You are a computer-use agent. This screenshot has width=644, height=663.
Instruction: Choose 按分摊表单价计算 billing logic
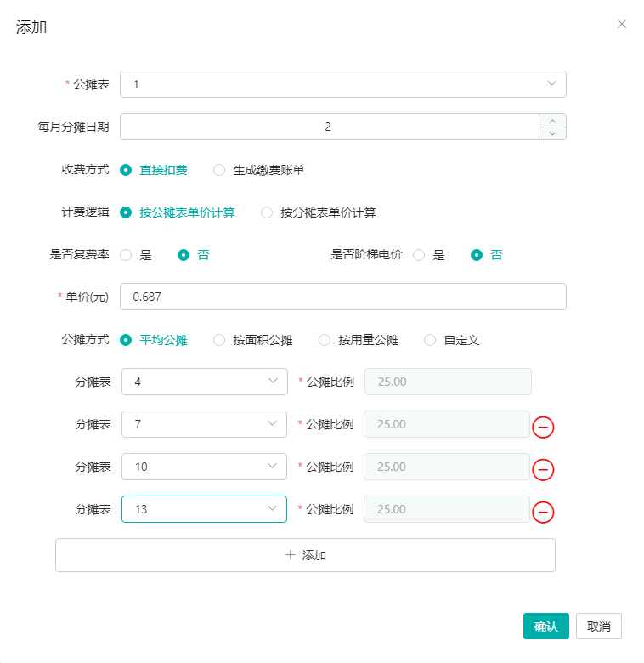tap(267, 212)
